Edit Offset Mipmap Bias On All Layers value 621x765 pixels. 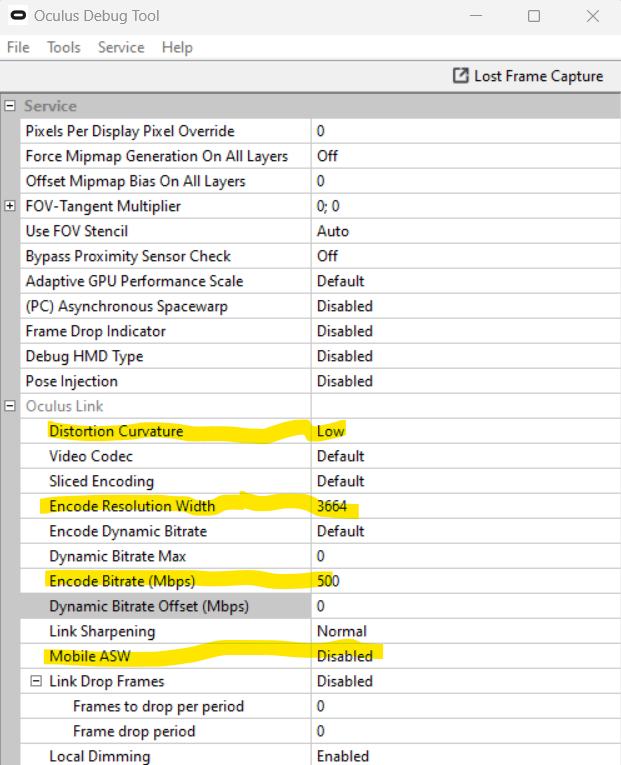[466, 181]
